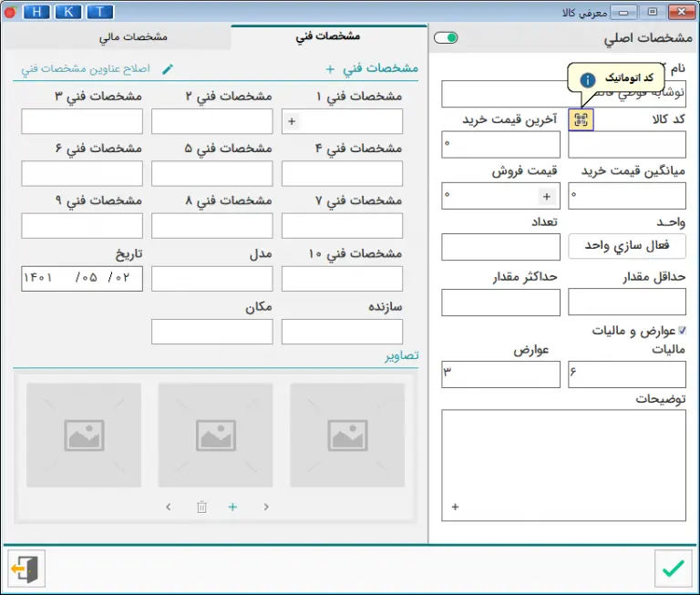Select the مشخصات فني tab
This screenshot has height=595, width=700.
[328, 36]
